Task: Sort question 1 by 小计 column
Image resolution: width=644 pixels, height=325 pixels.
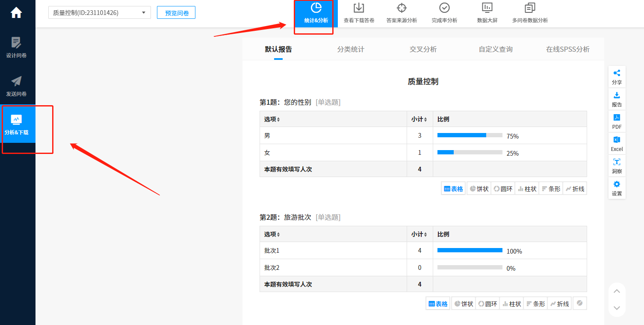Action: click(419, 119)
